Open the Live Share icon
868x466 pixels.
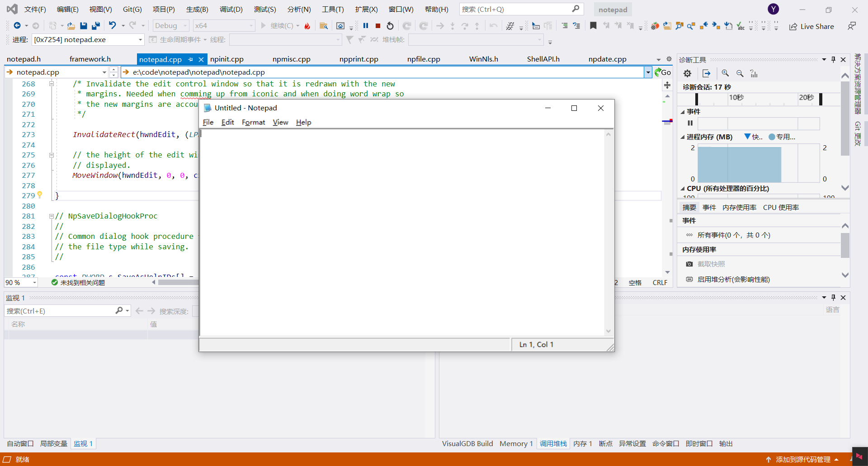click(794, 26)
